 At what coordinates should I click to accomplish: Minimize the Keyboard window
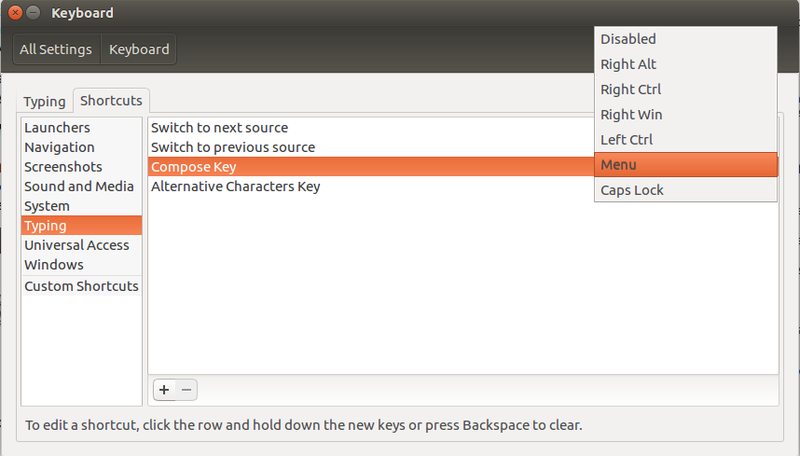(33, 12)
